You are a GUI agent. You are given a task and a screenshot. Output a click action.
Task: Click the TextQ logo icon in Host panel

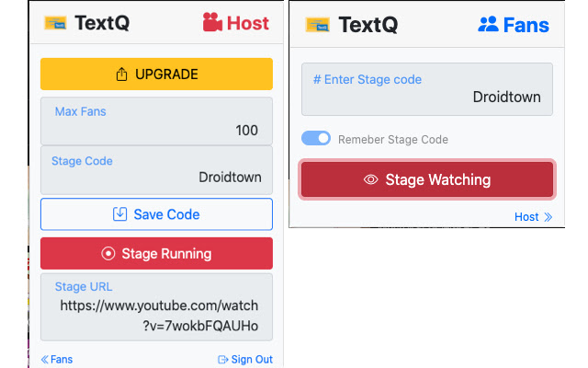coord(57,24)
